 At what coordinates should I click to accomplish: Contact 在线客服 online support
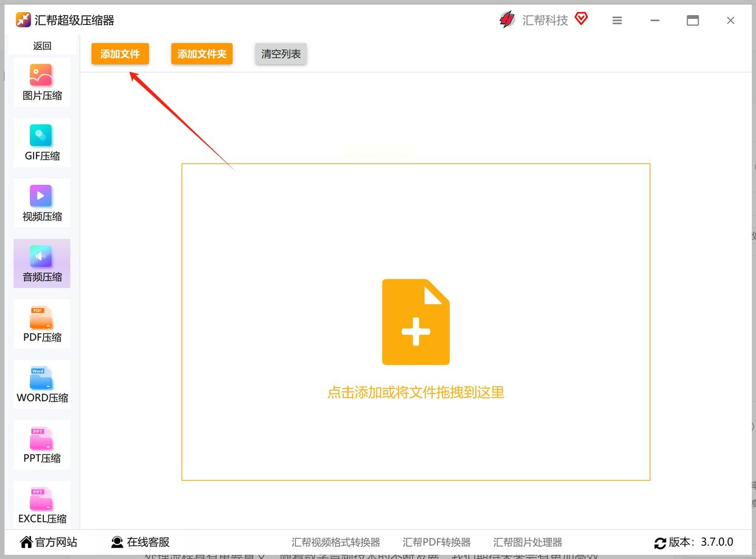click(141, 542)
